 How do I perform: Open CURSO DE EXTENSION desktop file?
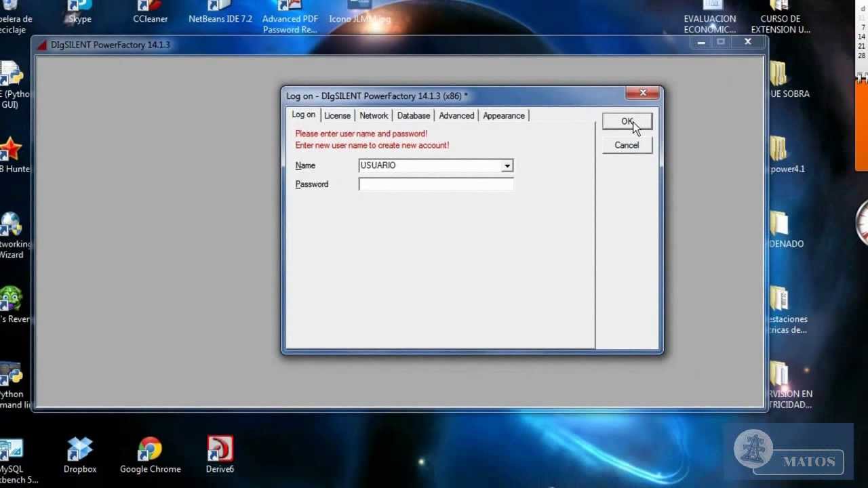[781, 17]
